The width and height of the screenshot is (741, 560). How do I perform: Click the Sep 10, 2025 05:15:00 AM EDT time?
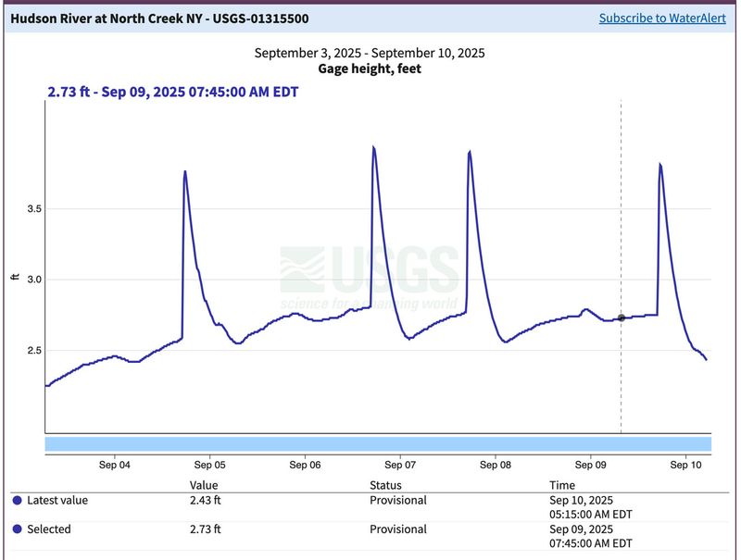[590, 507]
